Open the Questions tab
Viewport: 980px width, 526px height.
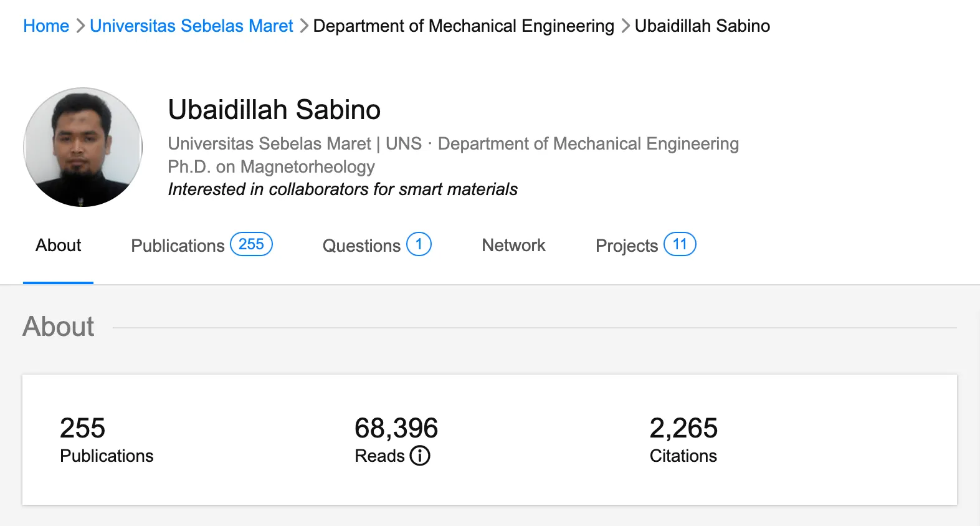[361, 246]
